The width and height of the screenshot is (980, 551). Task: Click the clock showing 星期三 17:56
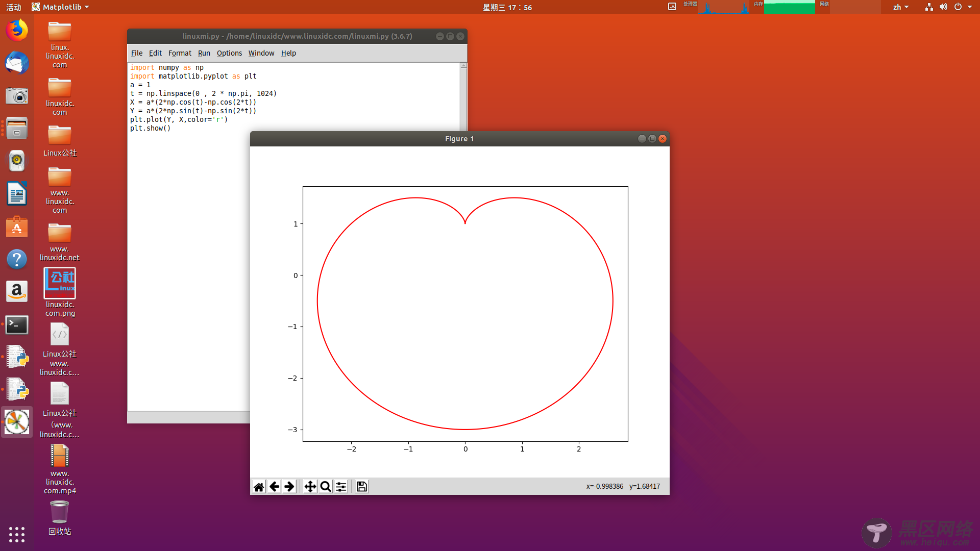pyautogui.click(x=507, y=7)
